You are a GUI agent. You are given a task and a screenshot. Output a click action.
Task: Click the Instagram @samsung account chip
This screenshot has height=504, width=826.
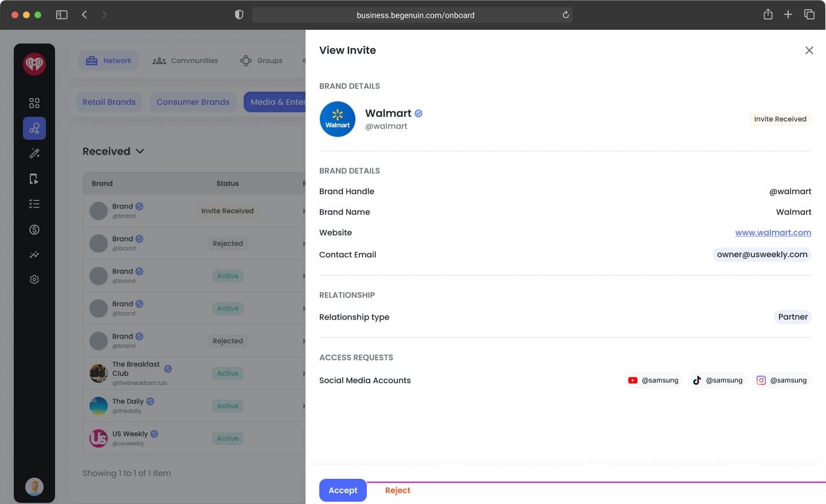coord(781,380)
